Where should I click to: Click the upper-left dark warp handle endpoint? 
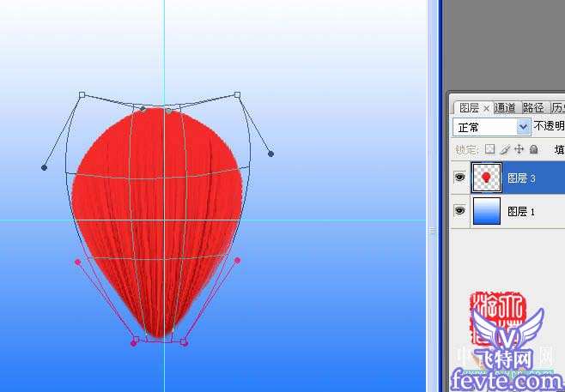point(44,167)
